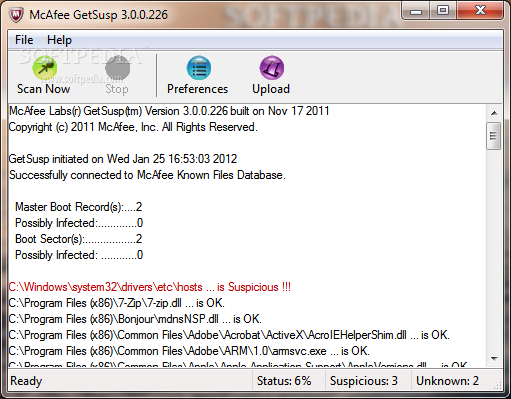Open the Preferences toolbar icon

click(199, 68)
